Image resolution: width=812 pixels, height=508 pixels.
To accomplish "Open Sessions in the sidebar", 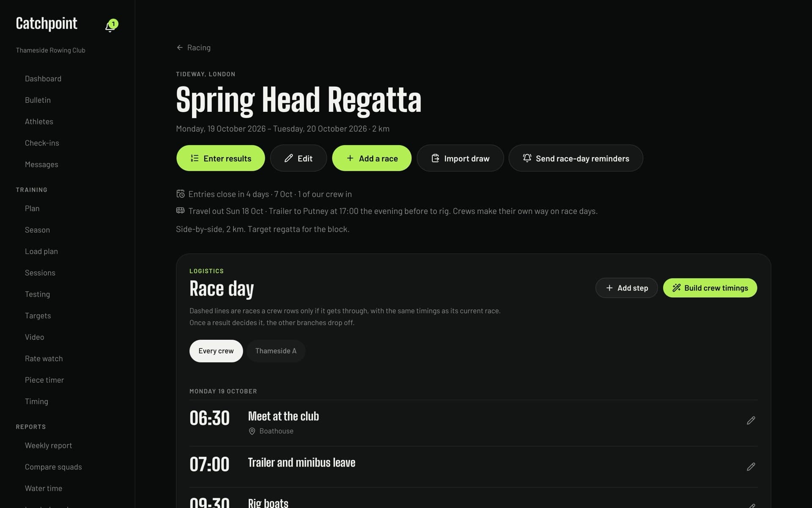I will click(40, 273).
